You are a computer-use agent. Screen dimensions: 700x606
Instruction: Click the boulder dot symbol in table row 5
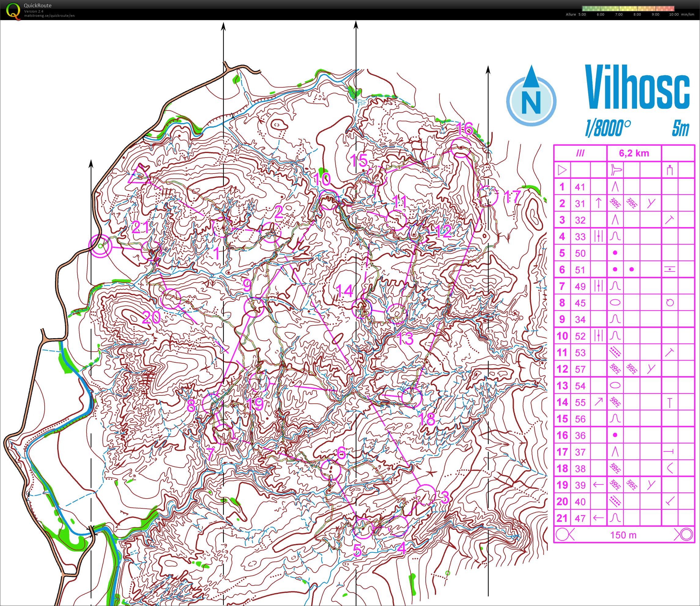615,252
